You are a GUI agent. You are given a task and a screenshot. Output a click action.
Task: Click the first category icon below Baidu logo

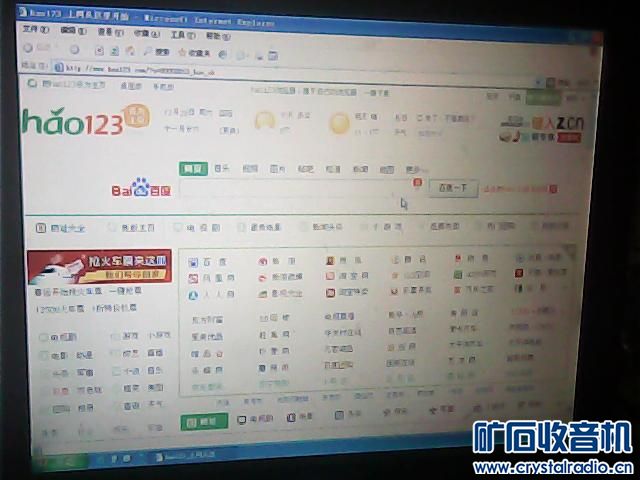coord(41,228)
